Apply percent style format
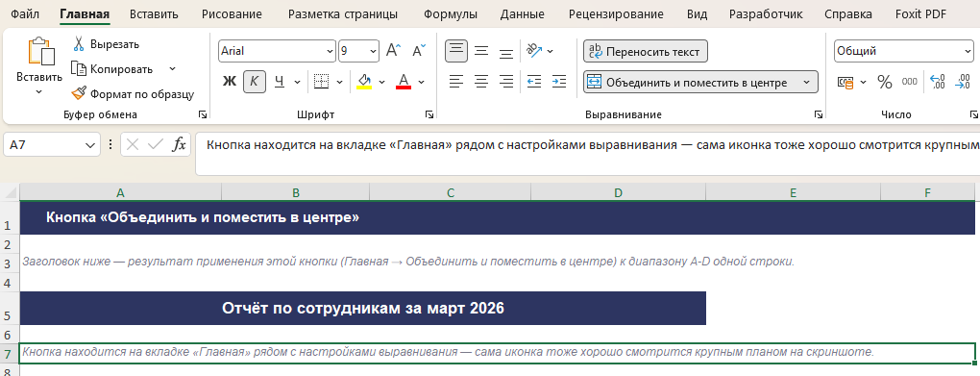 (x=884, y=82)
